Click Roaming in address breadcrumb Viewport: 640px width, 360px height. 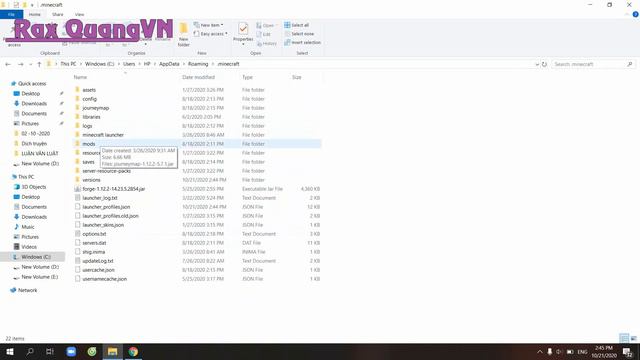click(x=198, y=64)
